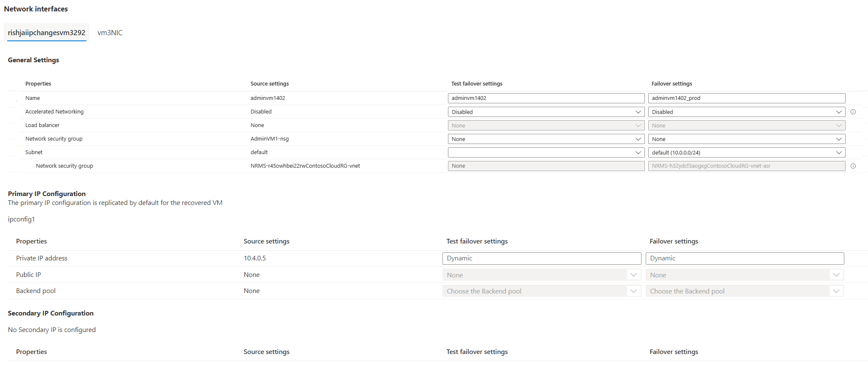This screenshot has width=868, height=368.
Task: Open failover Network security group dropdown
Action: (746, 139)
